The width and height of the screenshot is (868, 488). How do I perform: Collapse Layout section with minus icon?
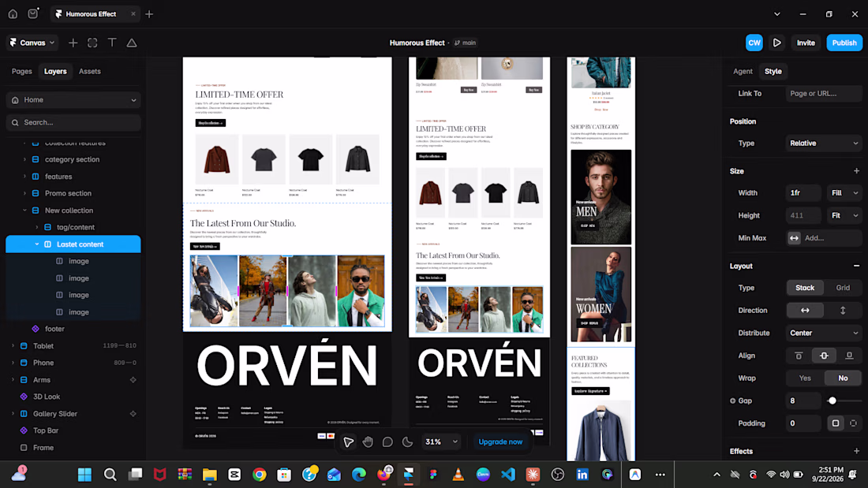pyautogui.click(x=856, y=266)
